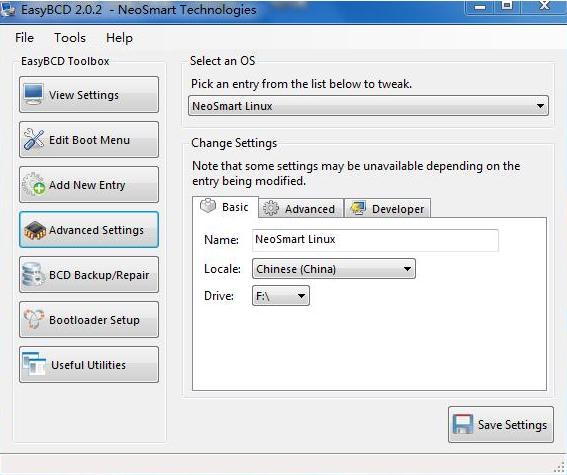567x475 pixels.
Task: Switch to the Basic tab
Action: tap(225, 207)
